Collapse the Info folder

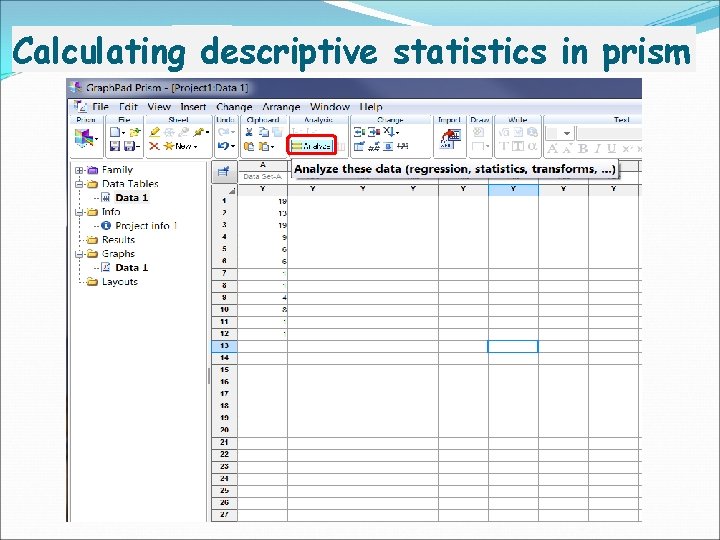[79, 212]
